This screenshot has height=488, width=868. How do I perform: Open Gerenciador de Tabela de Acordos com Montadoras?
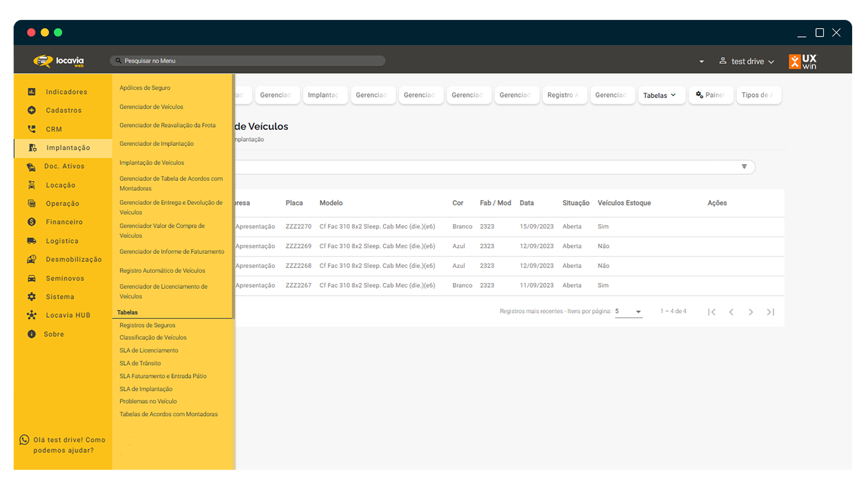pyautogui.click(x=171, y=183)
